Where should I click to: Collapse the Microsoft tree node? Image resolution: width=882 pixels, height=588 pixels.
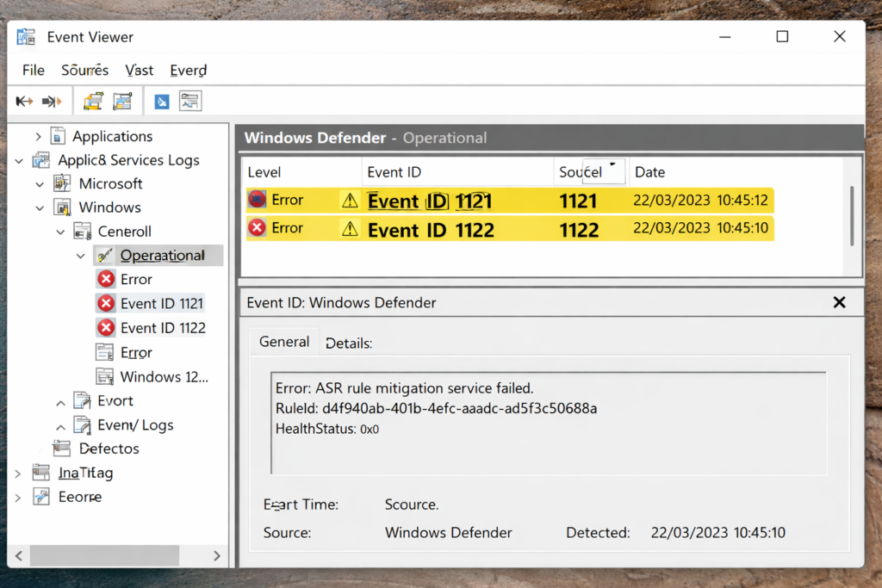coord(40,183)
